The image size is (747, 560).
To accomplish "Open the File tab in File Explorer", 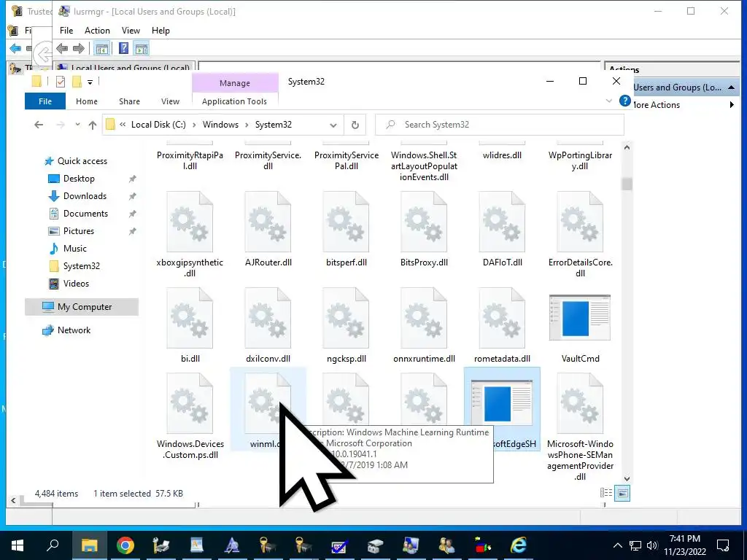I will point(45,101).
